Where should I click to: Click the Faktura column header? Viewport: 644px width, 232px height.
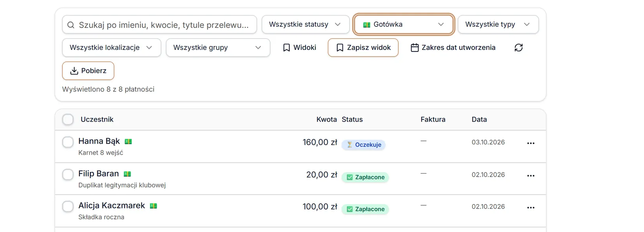[433, 119]
